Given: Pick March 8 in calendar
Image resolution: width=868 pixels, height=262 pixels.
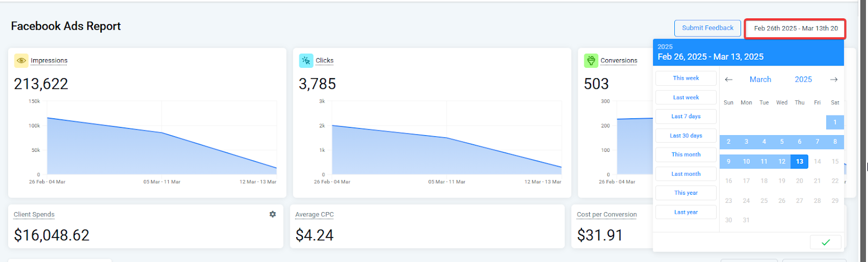Looking at the screenshot, I should pos(835,142).
